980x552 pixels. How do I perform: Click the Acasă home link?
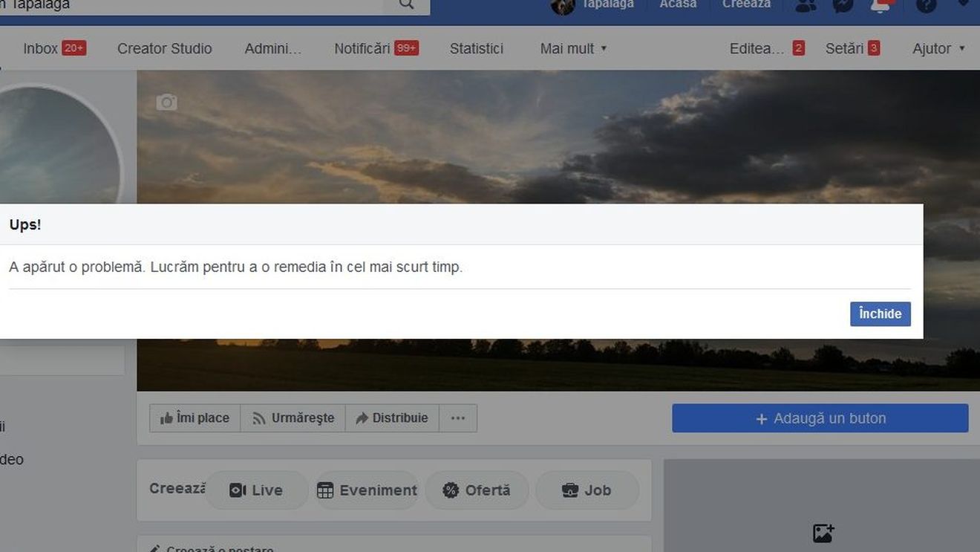tap(678, 4)
